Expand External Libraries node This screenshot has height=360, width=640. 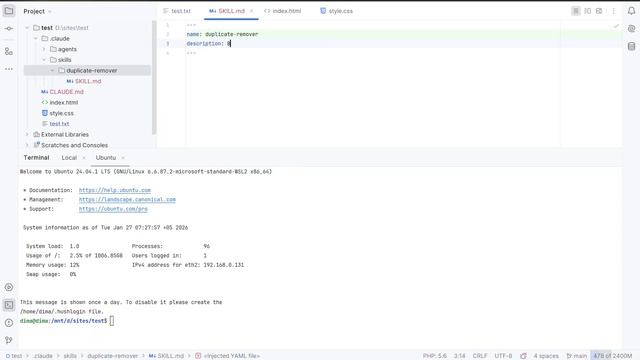pos(27,134)
